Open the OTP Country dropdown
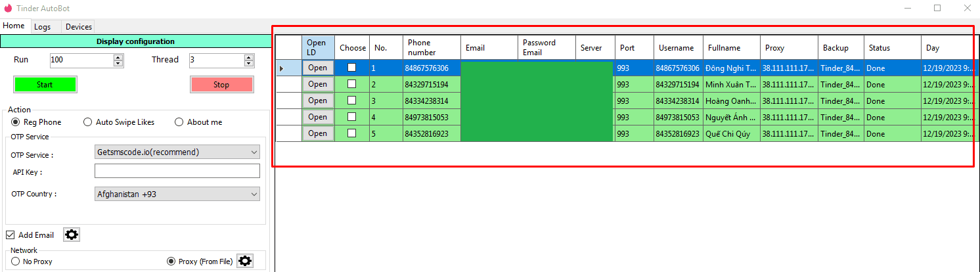Image resolution: width=980 pixels, height=272 pixels. [x=177, y=194]
